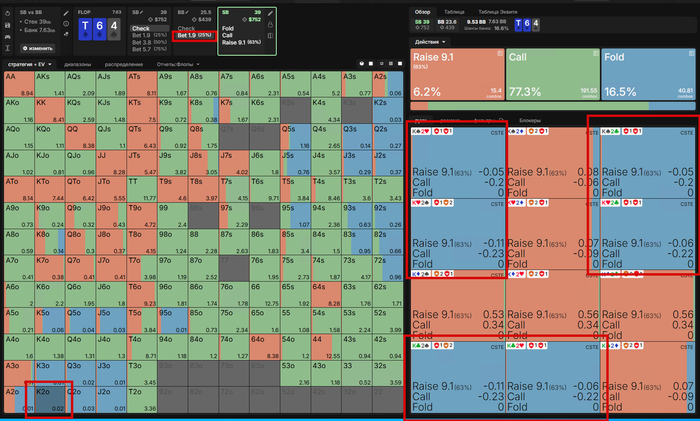Click the save disk icon in left sidebar
The image size is (700, 421).
(8, 25)
